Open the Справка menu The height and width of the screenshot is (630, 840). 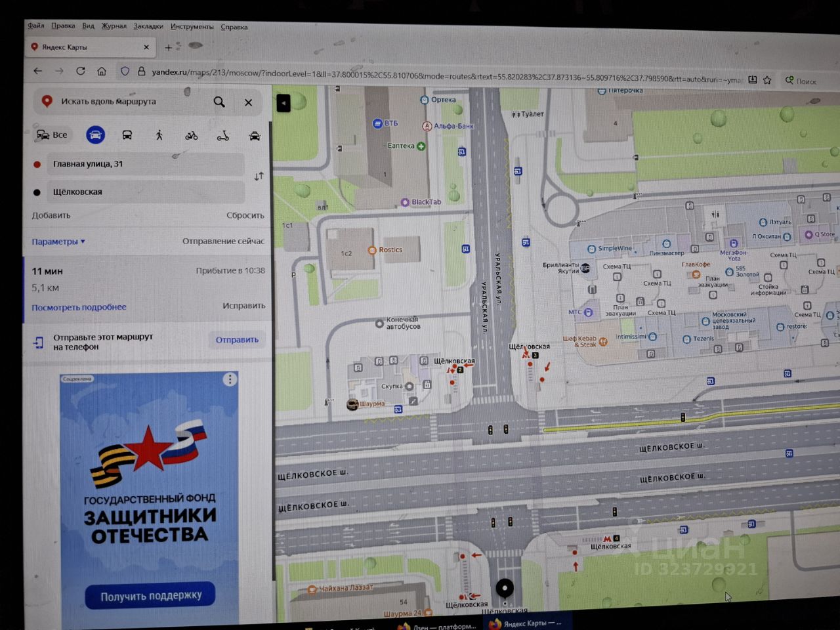pos(234,27)
